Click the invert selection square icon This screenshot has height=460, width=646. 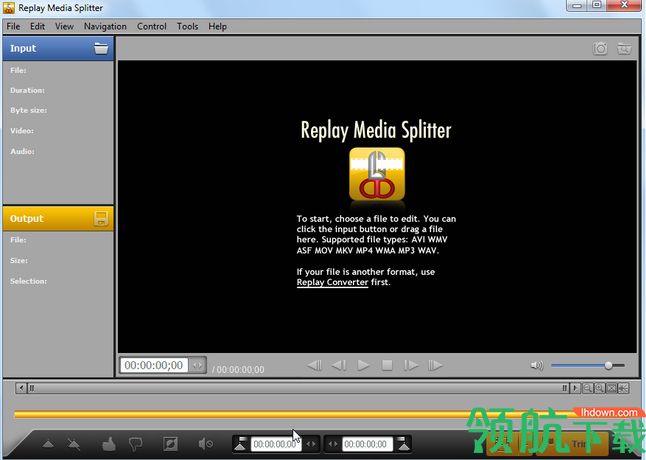click(x=170, y=444)
